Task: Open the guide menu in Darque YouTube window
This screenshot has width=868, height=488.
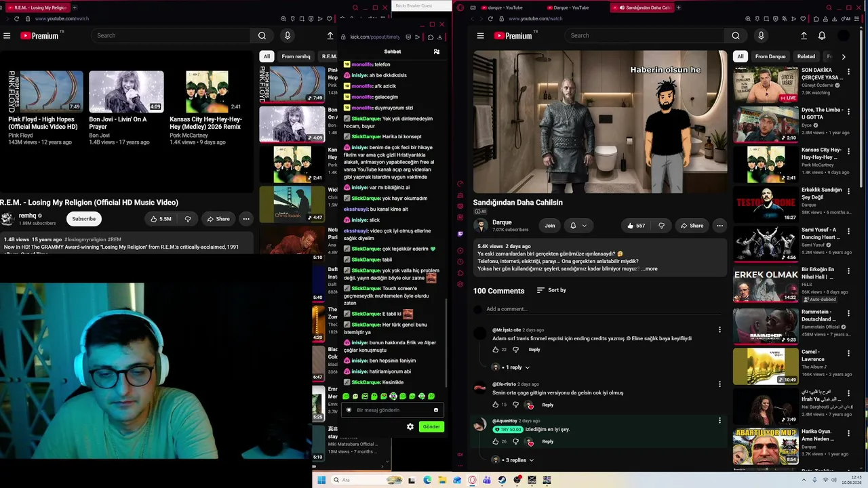Action: point(480,36)
